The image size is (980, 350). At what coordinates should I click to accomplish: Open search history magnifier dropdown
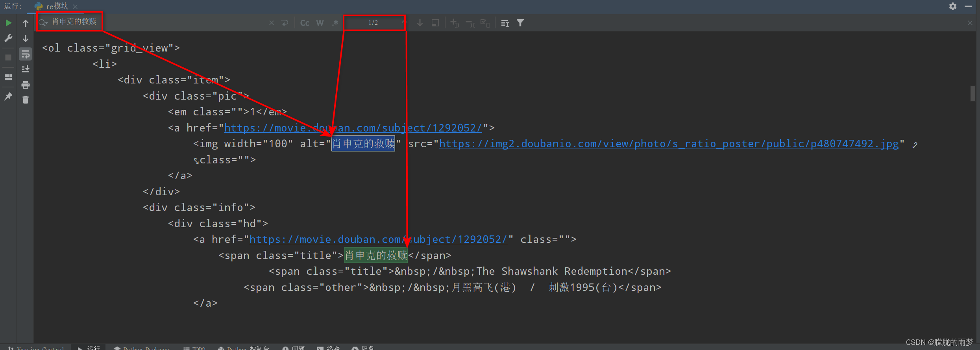[43, 23]
